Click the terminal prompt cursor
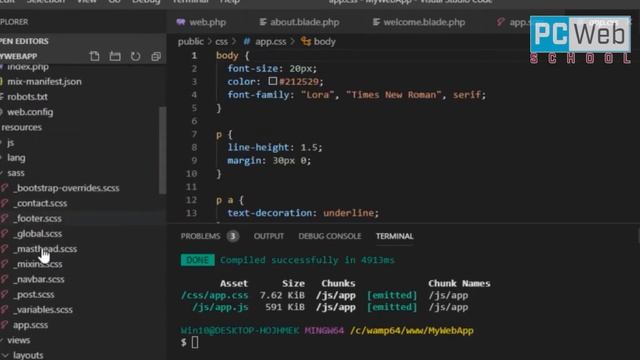Screen dimensions: 640x360 [195, 342]
